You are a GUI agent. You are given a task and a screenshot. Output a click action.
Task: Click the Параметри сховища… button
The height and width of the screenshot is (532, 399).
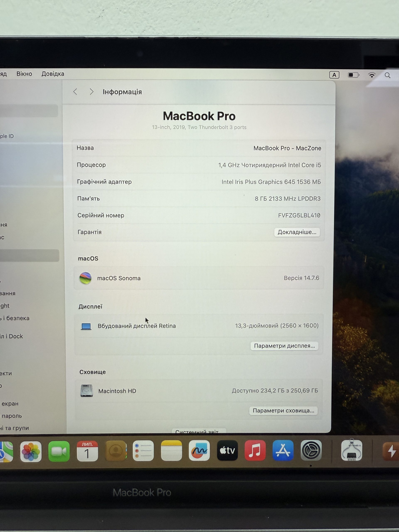click(x=283, y=411)
